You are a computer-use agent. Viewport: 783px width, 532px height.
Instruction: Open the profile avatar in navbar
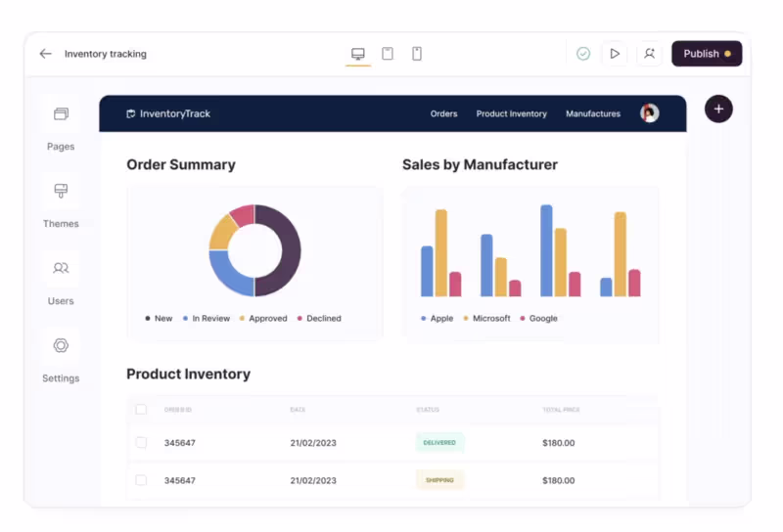coord(650,113)
